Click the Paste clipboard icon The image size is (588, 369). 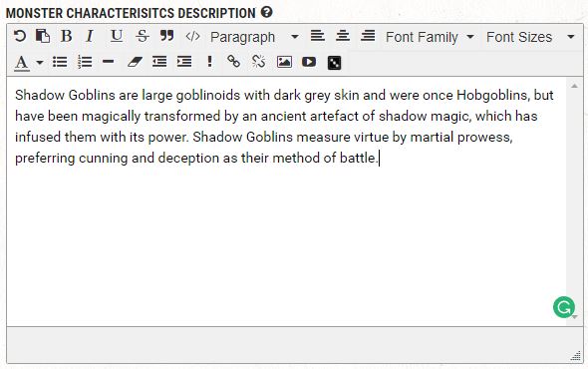tap(43, 36)
